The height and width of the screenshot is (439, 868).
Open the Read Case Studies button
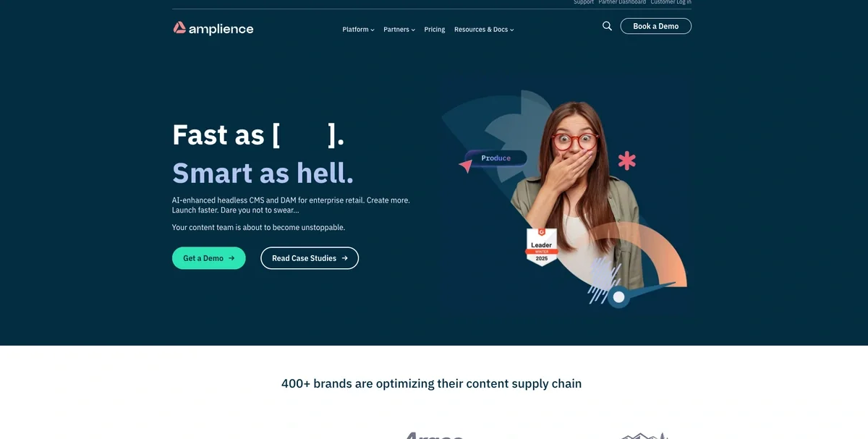pyautogui.click(x=310, y=258)
